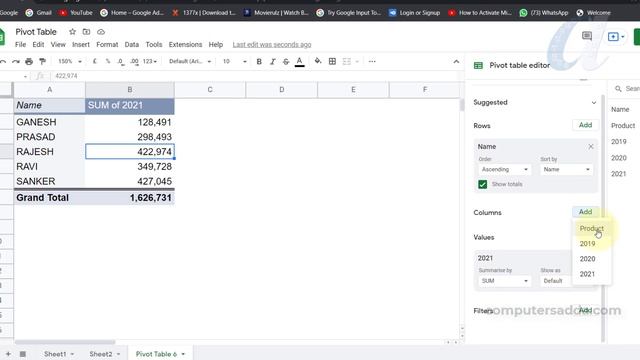Open the Pivot Table 6 tab menu arrow
This screenshot has width=640, height=360.
point(183,354)
